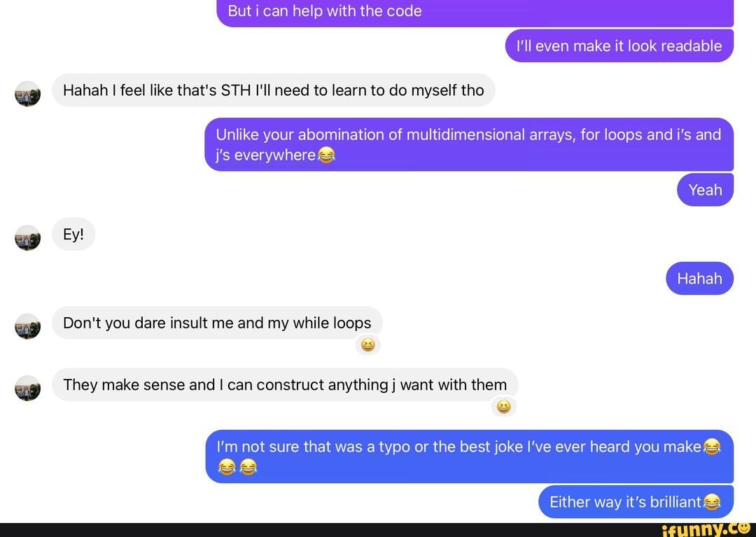
Task: Select the 'Hahah I feel like that's STH' bubble
Action: click(x=274, y=90)
